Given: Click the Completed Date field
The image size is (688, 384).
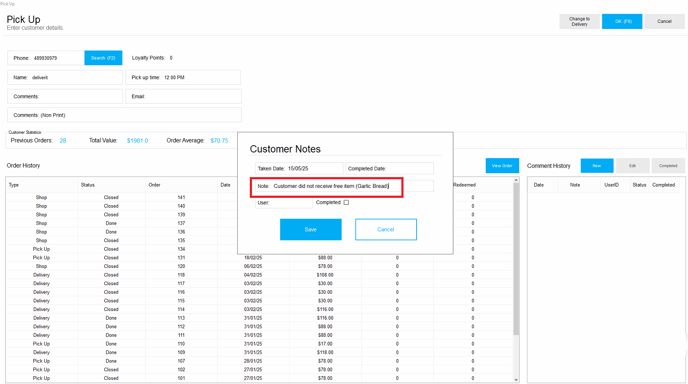Looking at the screenshot, I should point(389,169).
